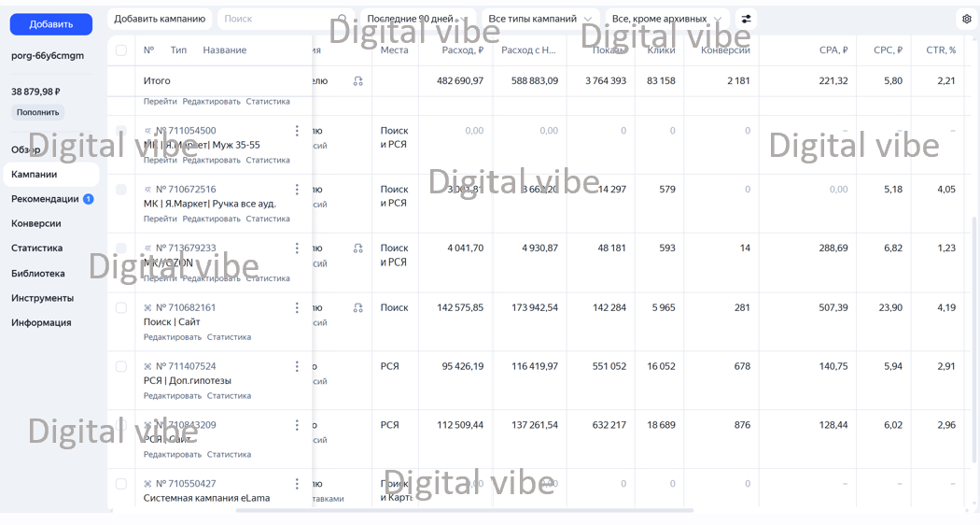Open Кампании section in sidebar
The height and width of the screenshot is (525, 980).
pos(51,175)
